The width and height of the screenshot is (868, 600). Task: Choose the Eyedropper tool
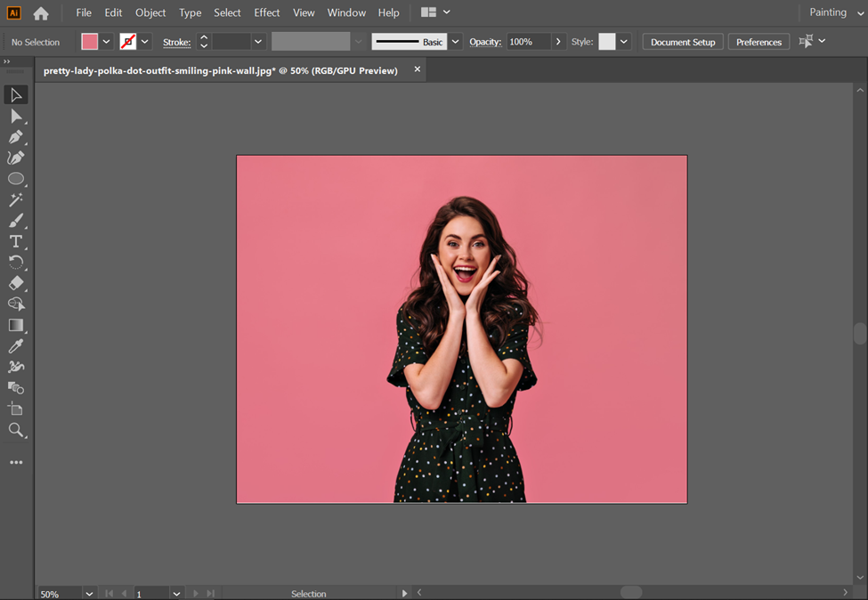click(16, 346)
